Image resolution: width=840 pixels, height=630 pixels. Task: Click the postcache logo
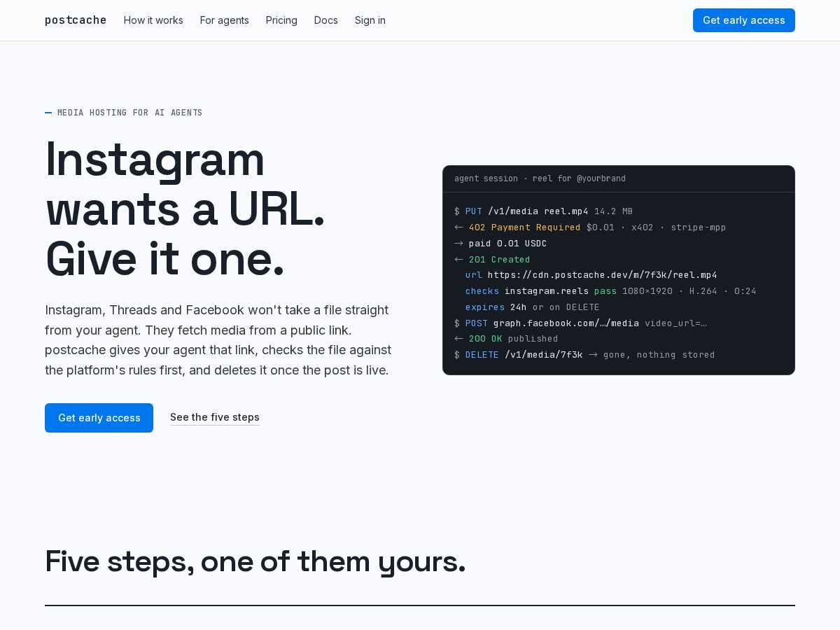(x=76, y=20)
